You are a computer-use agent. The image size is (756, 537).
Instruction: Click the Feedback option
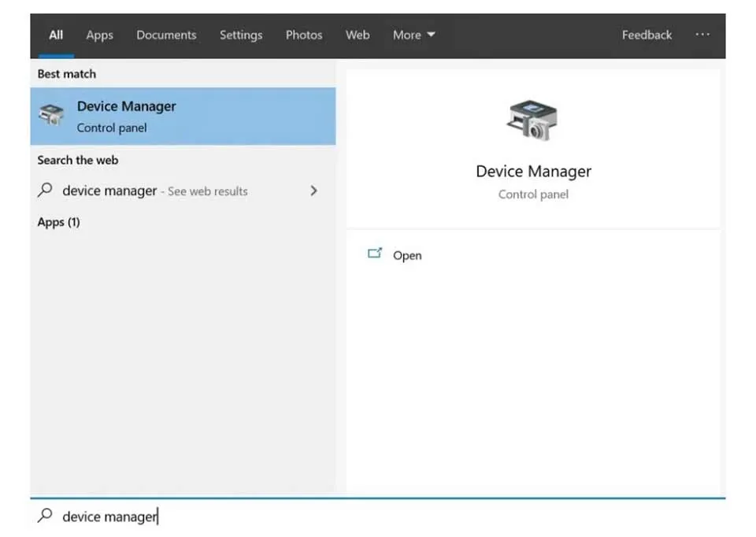(647, 35)
